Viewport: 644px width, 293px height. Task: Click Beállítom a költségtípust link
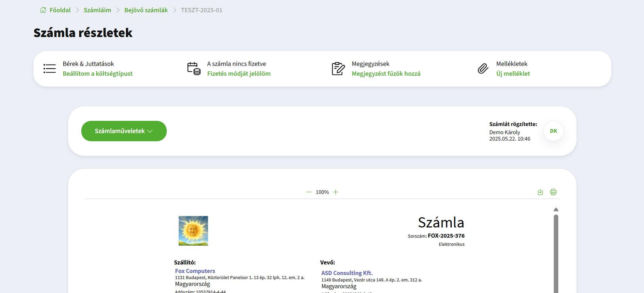coord(98,74)
